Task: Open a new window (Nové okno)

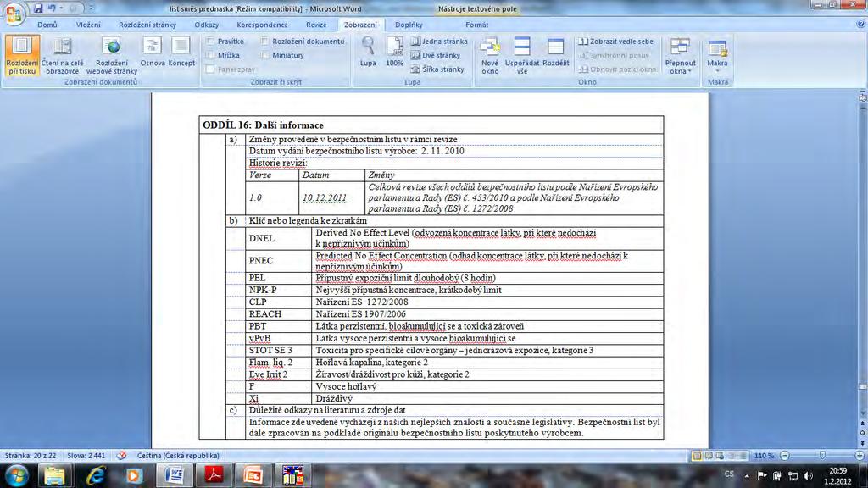Action: (x=490, y=55)
